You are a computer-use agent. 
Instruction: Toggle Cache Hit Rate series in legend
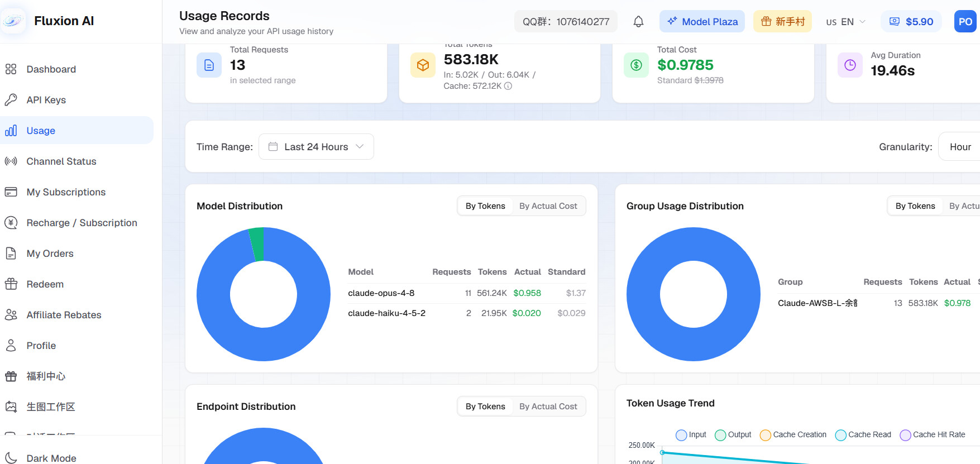[933, 434]
